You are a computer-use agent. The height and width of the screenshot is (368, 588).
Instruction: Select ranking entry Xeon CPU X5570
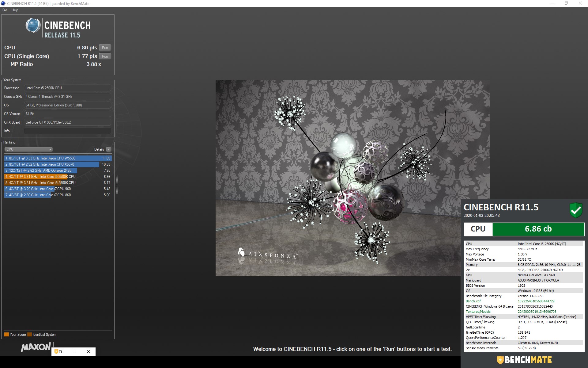tap(58, 164)
